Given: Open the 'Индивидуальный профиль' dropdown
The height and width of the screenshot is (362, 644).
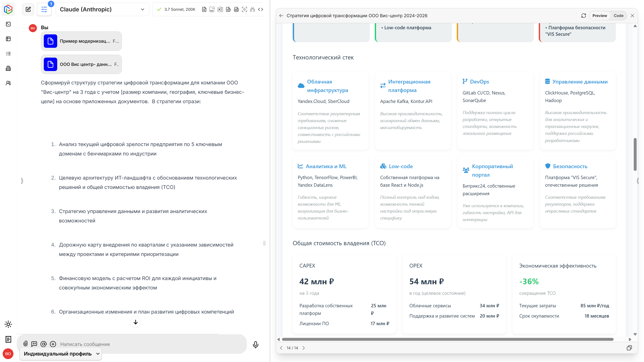Looking at the screenshot, I should pos(61,354).
